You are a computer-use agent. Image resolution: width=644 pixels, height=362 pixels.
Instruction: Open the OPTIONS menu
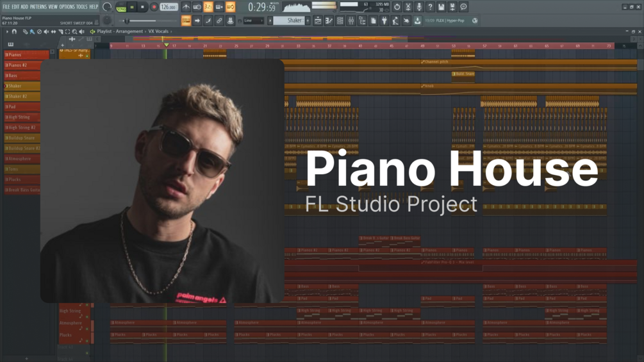coord(67,7)
